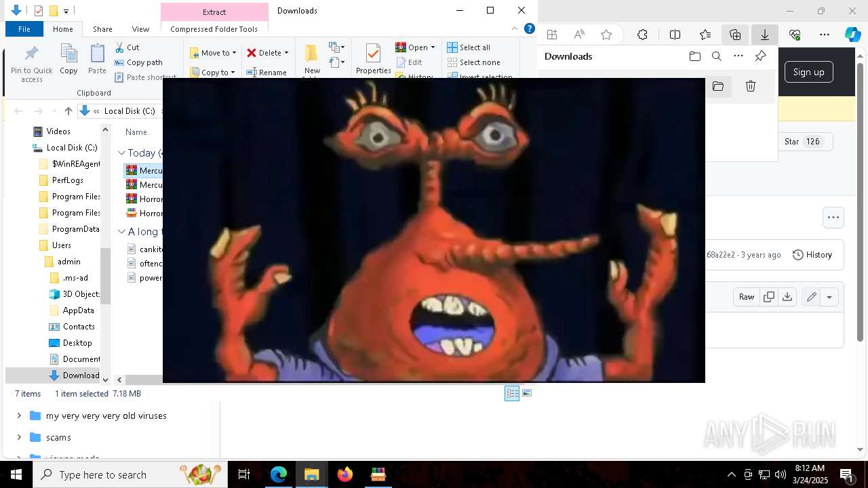Select Desktop in the navigation tree

tap(77, 343)
